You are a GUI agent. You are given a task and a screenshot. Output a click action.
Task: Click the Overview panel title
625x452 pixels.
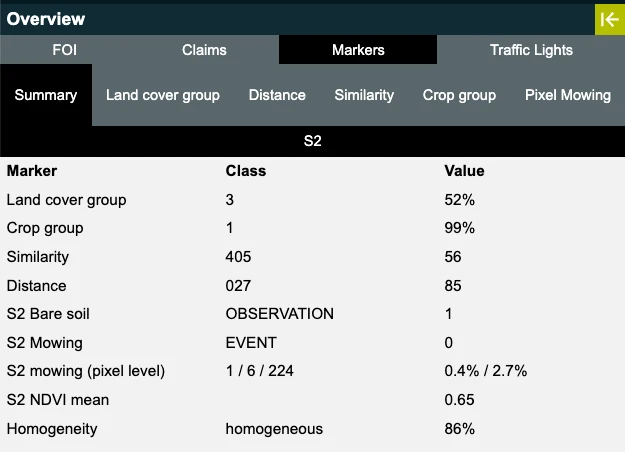coord(46,19)
